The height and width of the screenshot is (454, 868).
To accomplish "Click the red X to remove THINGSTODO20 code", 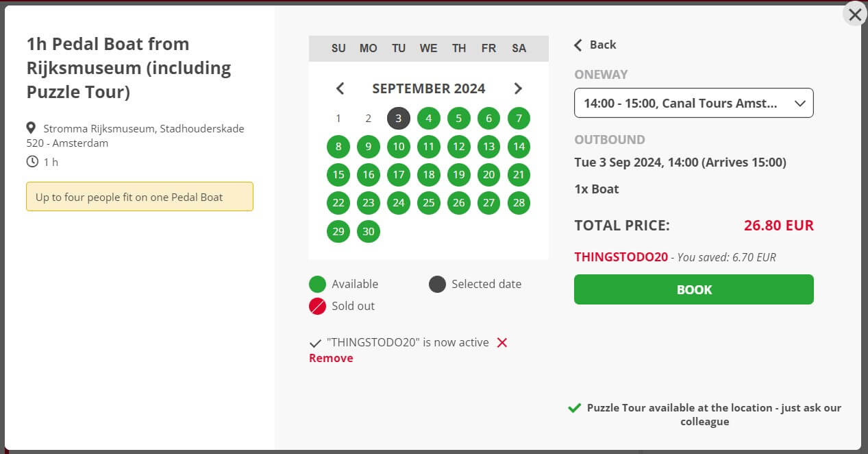I will pos(502,342).
